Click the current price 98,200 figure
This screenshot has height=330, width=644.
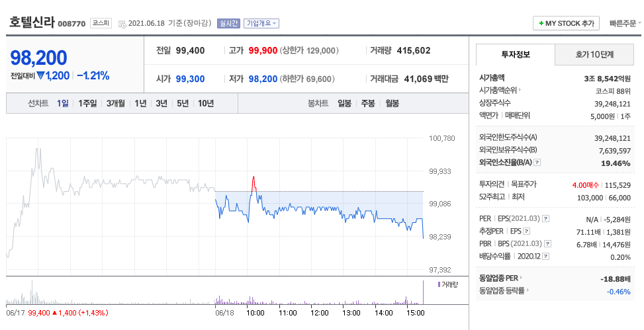[x=38, y=58]
